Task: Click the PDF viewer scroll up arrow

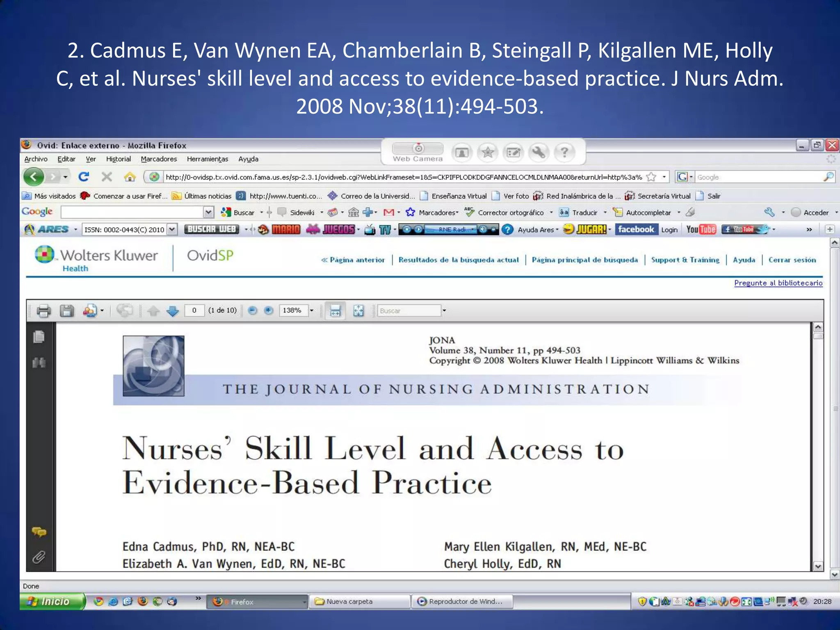Action: 818,327
